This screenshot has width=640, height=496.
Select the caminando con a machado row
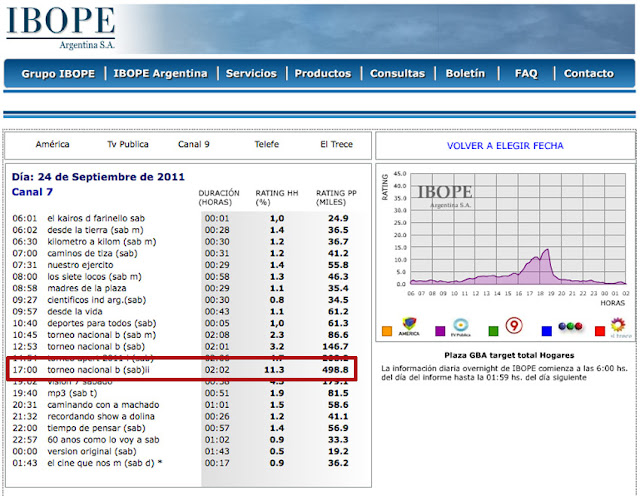click(180, 405)
